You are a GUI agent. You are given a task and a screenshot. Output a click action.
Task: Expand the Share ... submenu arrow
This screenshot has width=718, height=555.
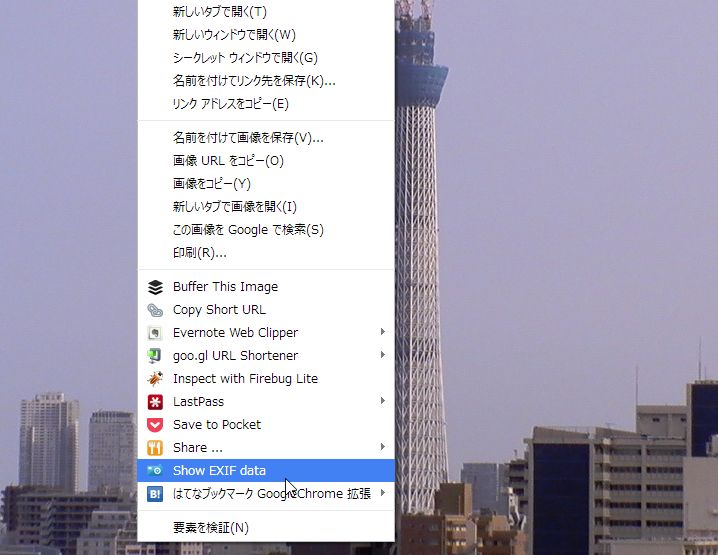(383, 446)
